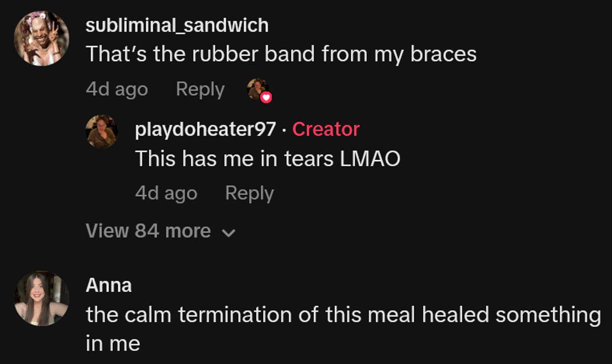Reply to subliminal_sandwich's comment
Image resolution: width=612 pixels, height=364 pixels.
[x=200, y=89]
